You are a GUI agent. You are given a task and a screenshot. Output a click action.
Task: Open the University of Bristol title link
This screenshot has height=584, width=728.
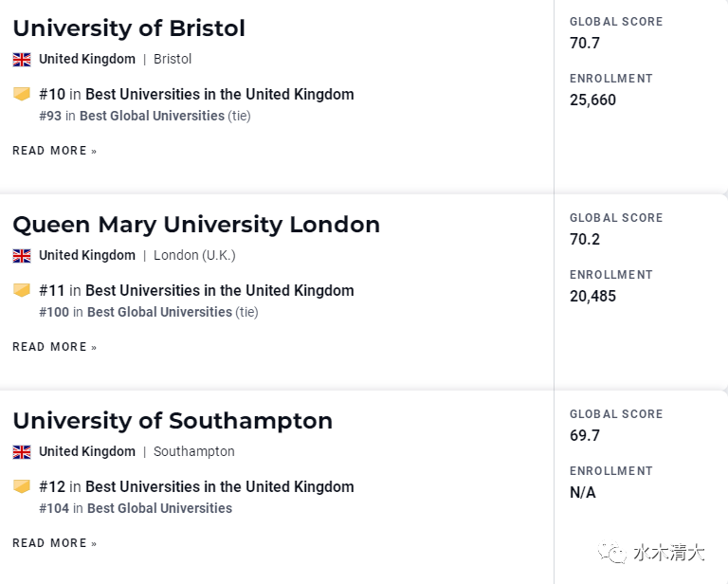tap(129, 28)
